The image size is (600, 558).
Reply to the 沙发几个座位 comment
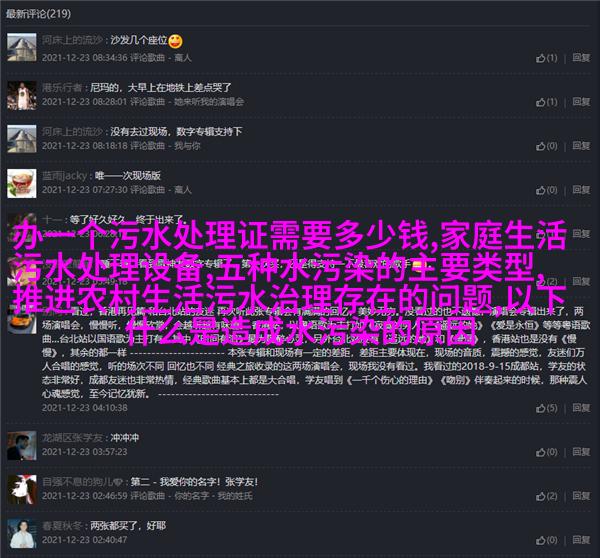click(581, 58)
